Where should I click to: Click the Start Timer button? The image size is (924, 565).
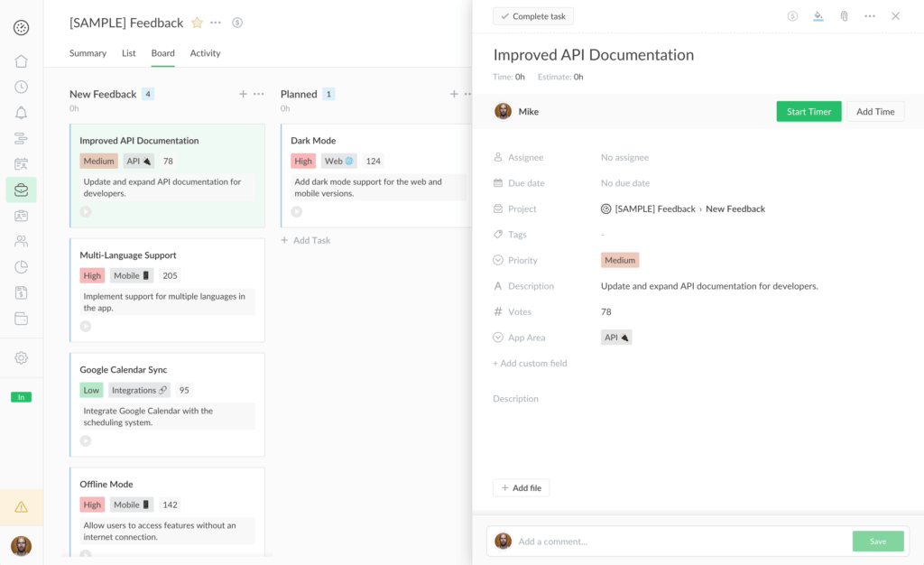(808, 111)
